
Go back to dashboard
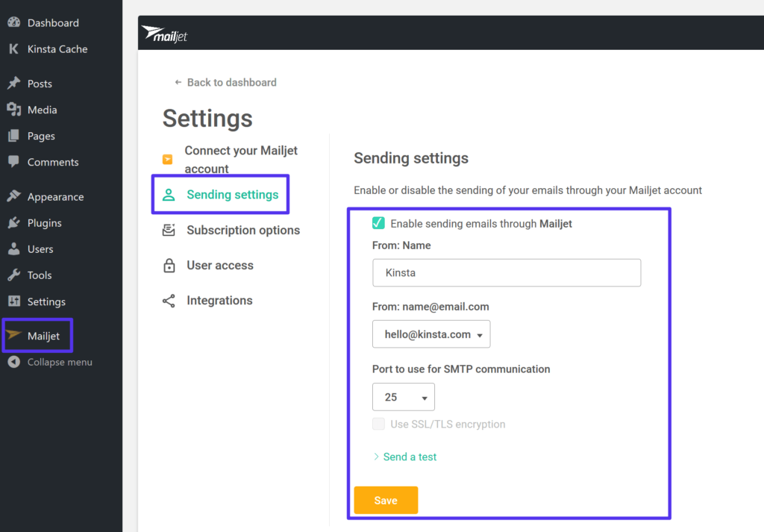click(x=225, y=82)
